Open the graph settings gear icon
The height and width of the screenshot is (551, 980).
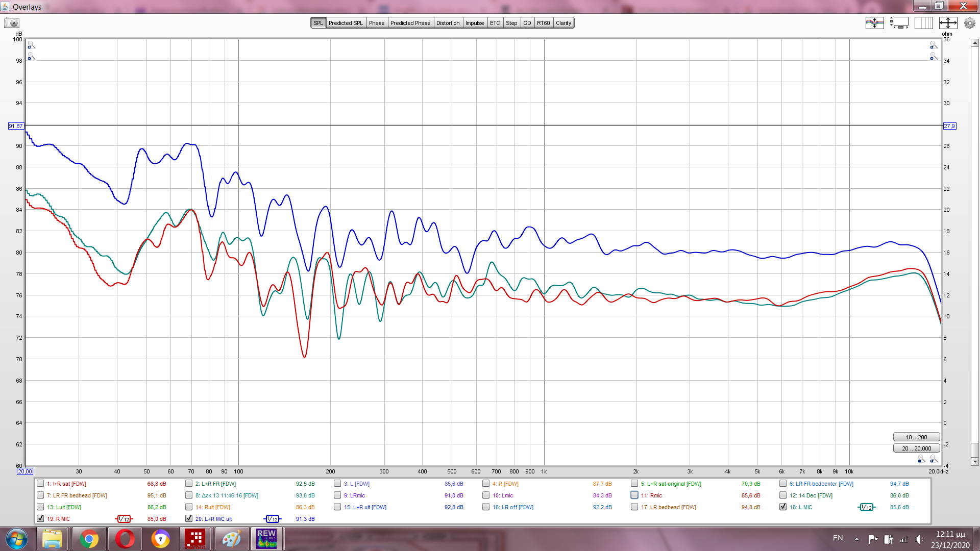[969, 23]
